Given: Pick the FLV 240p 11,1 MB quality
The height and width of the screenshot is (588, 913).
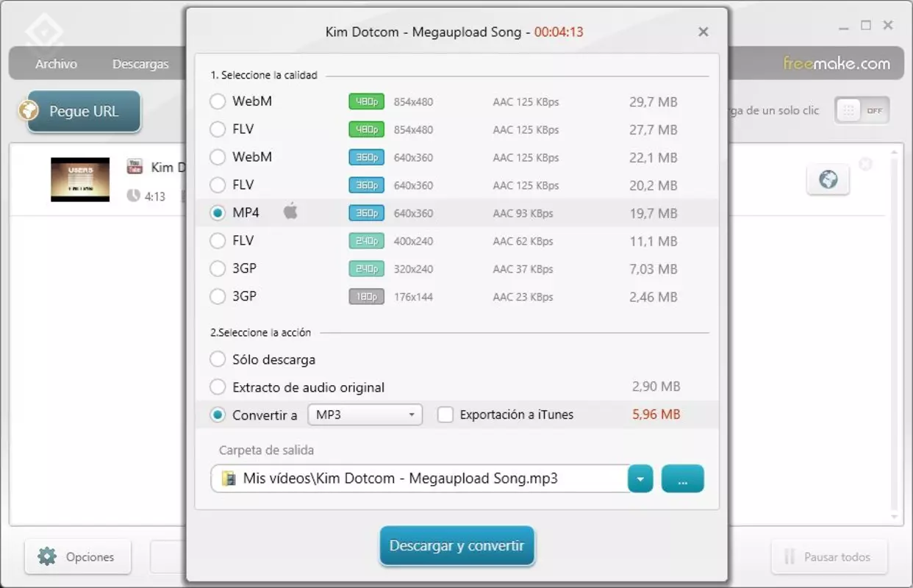Looking at the screenshot, I should [218, 240].
